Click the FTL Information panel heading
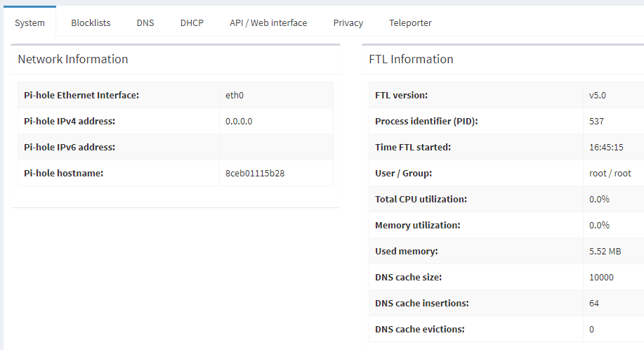This screenshot has width=644, height=350. pos(411,59)
